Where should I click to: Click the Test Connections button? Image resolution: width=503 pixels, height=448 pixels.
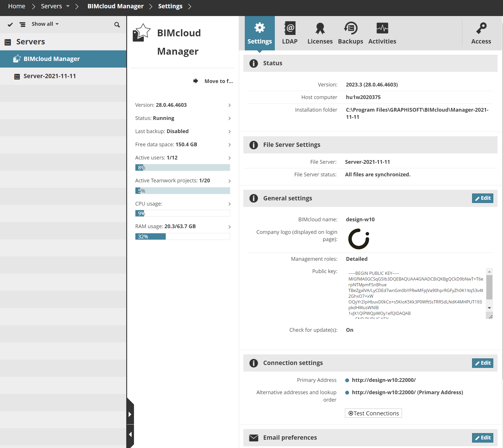tap(373, 413)
